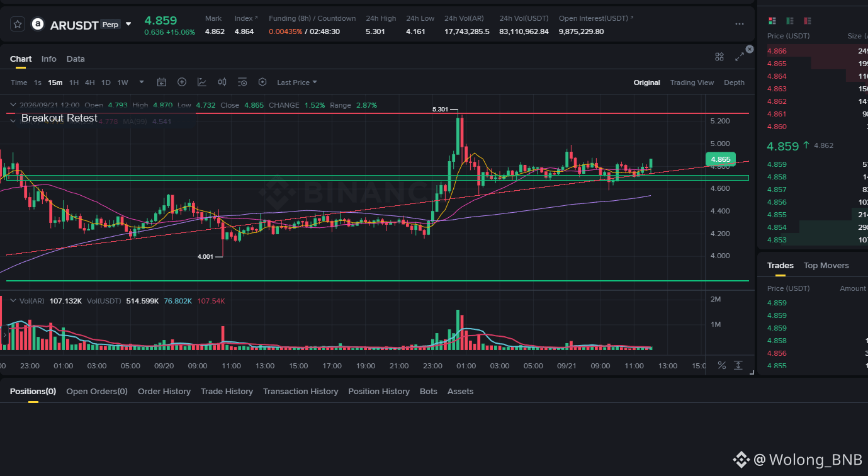Expand the chart to fullscreen
This screenshot has height=476, width=868.
[x=740, y=57]
